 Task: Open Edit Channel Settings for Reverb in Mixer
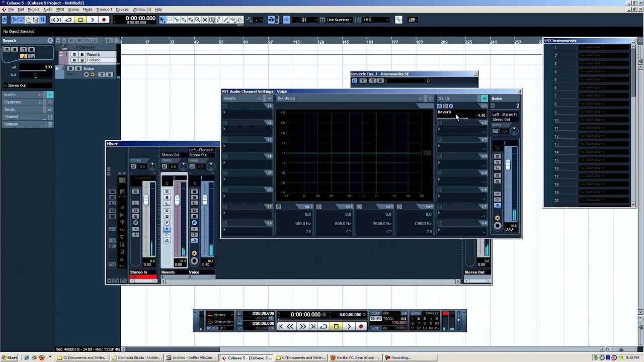click(167, 223)
